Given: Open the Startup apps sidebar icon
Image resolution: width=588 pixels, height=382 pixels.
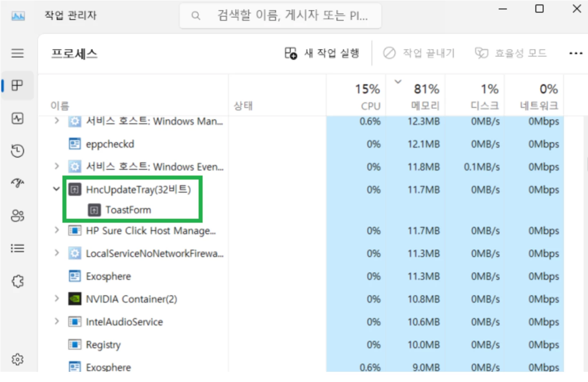Looking at the screenshot, I should pyautogui.click(x=17, y=183).
